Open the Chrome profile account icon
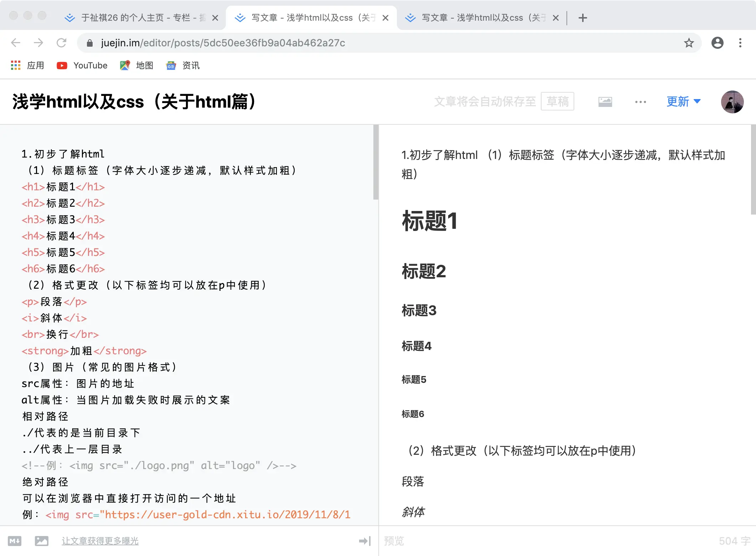Screen dimensions: 756x556 (x=717, y=43)
